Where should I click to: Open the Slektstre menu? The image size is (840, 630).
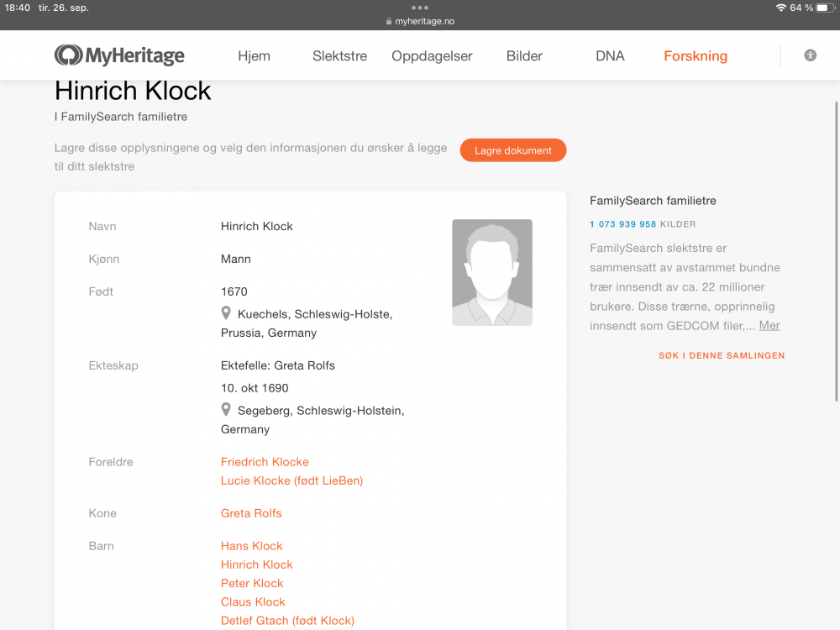(339, 55)
